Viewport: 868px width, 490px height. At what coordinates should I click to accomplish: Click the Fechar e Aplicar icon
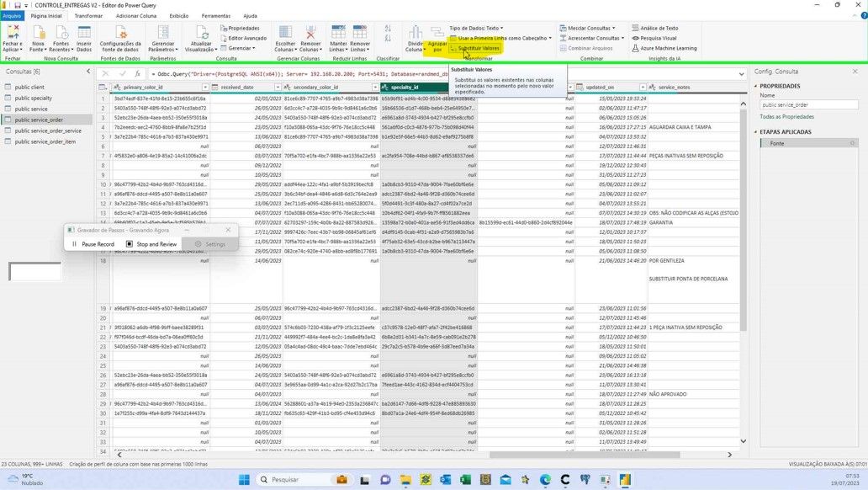tap(12, 32)
